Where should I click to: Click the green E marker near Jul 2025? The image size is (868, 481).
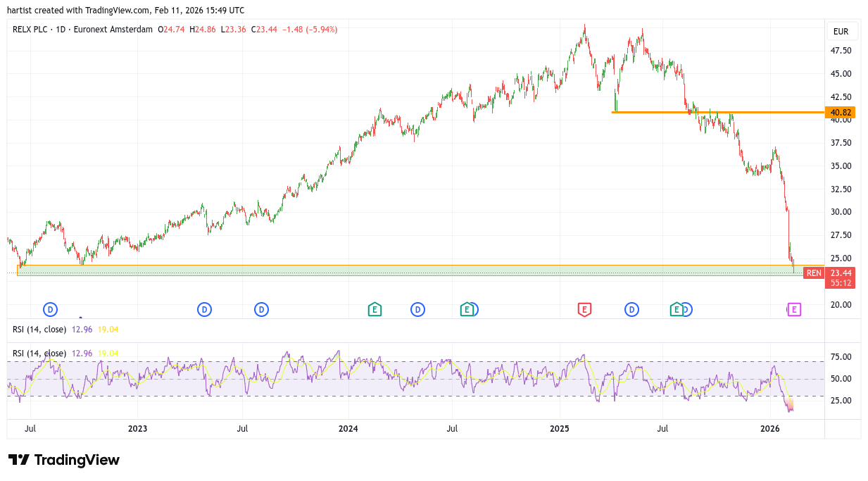(676, 309)
